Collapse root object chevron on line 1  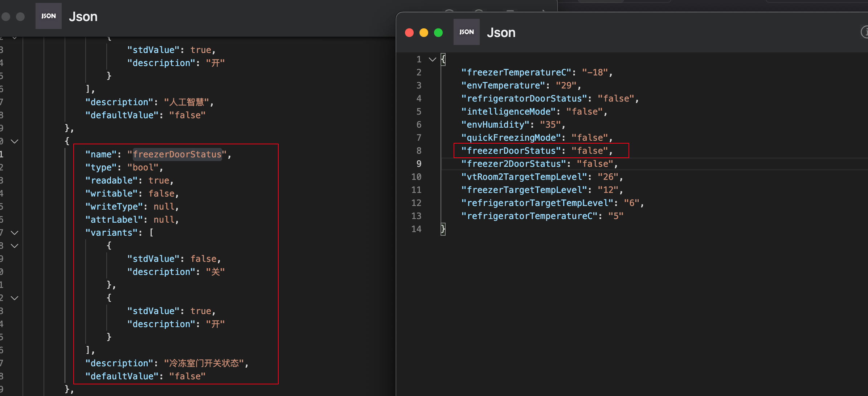pos(432,59)
